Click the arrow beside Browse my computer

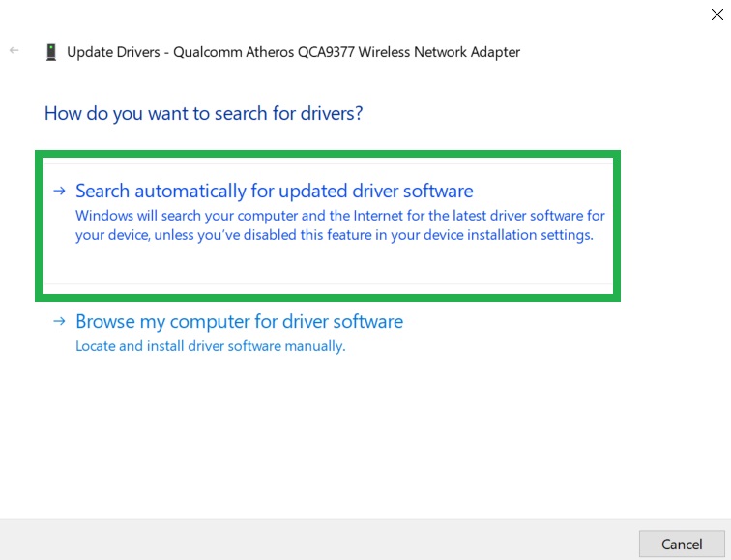pos(59,321)
